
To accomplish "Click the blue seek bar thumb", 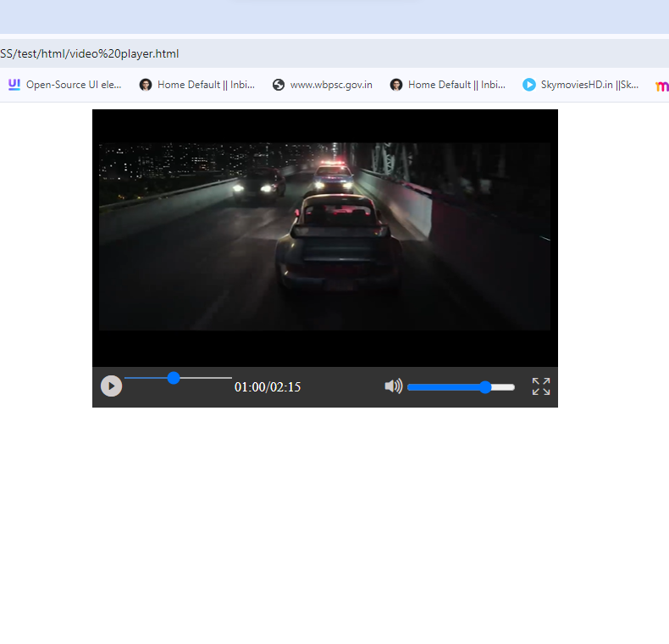I will point(174,378).
